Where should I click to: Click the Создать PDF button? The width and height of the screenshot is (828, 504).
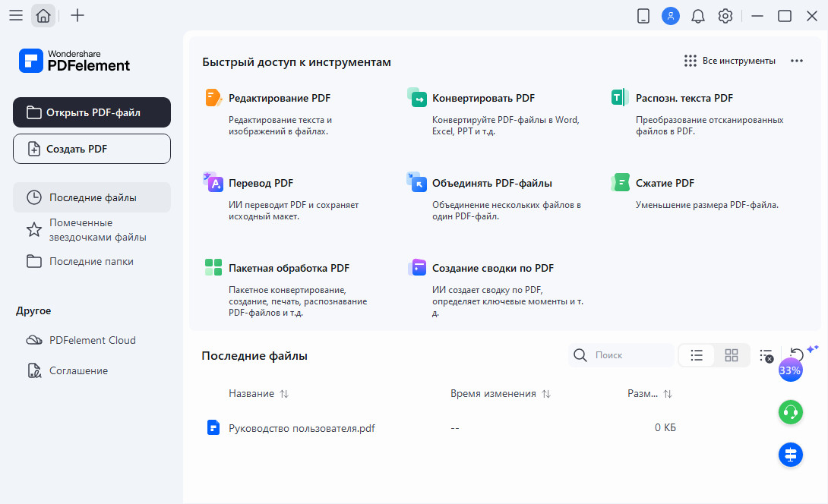tap(92, 149)
